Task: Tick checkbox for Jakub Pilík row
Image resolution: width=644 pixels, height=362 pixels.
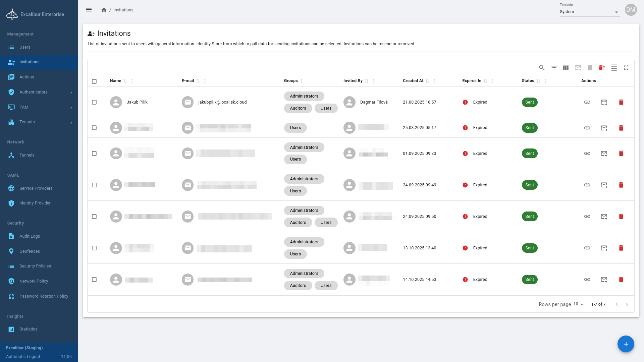Action: [x=94, y=102]
